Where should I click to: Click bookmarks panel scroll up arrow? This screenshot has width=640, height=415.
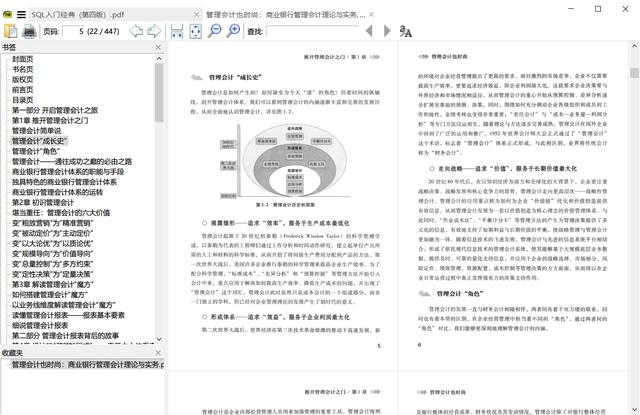[159, 59]
